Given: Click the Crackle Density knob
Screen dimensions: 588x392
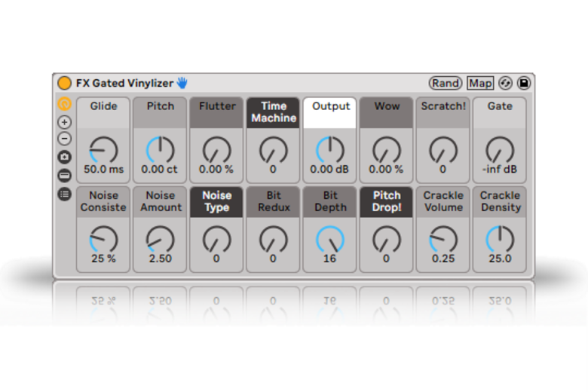Looking at the screenshot, I should [x=500, y=240].
